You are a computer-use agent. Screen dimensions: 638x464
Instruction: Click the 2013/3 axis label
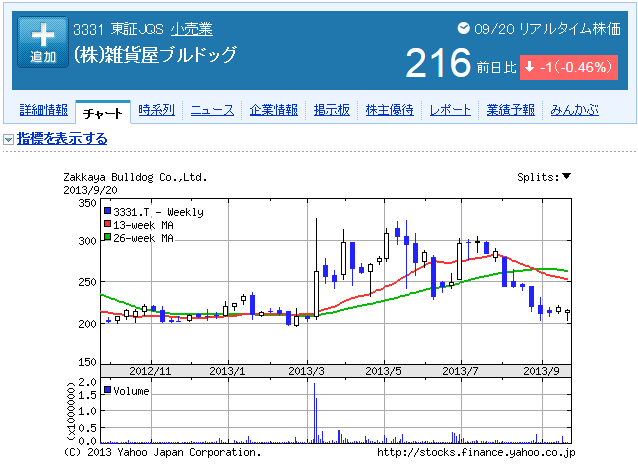306,371
